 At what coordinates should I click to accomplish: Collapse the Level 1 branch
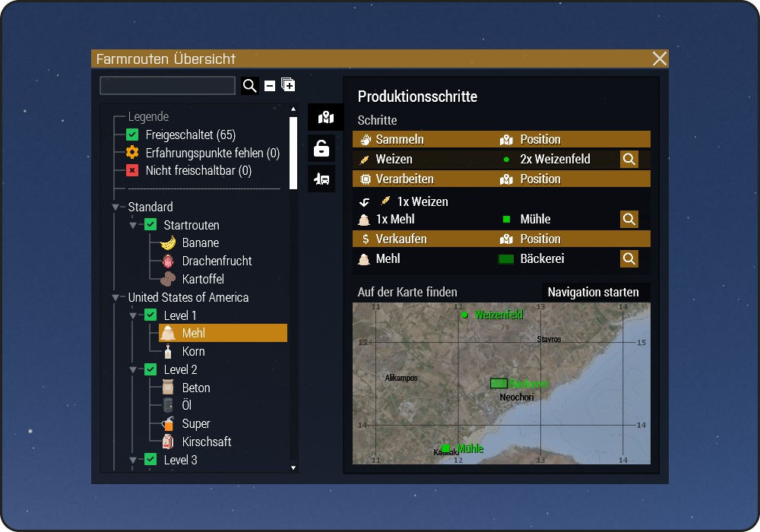(133, 316)
